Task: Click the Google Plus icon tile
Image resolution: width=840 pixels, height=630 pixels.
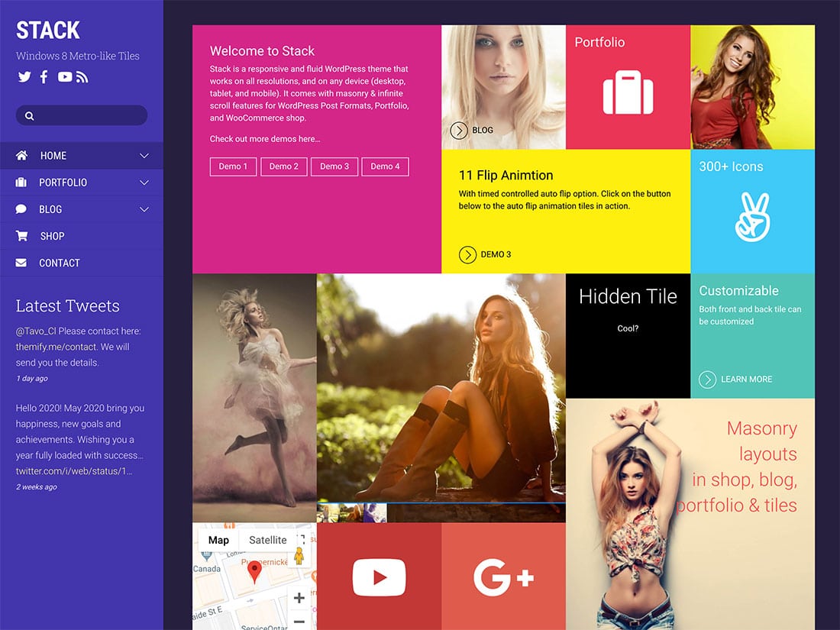Action: 503,577
